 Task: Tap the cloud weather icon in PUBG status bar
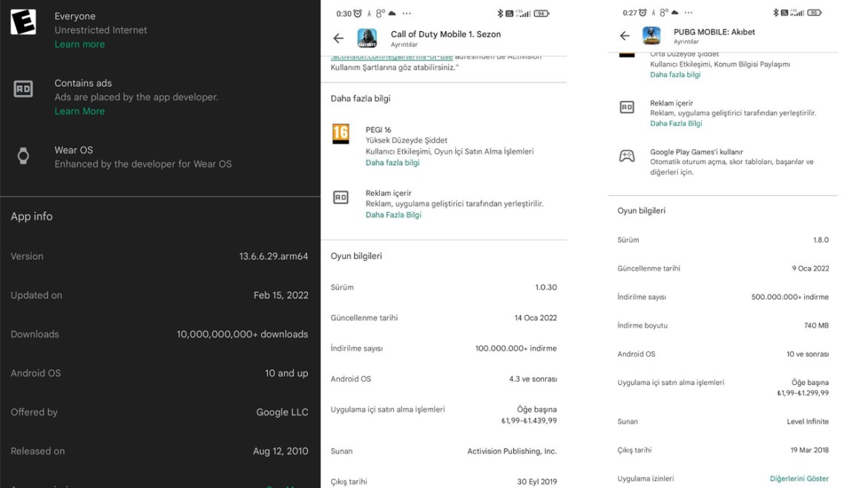click(x=674, y=12)
